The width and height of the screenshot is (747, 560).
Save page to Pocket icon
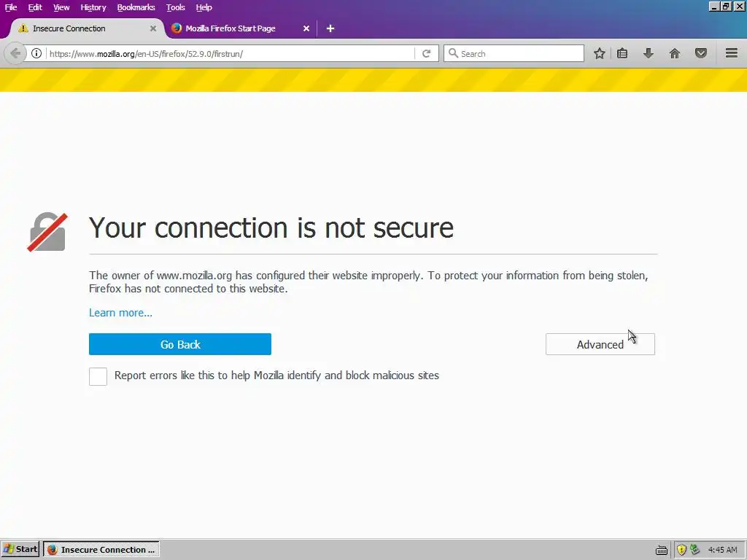click(x=701, y=53)
